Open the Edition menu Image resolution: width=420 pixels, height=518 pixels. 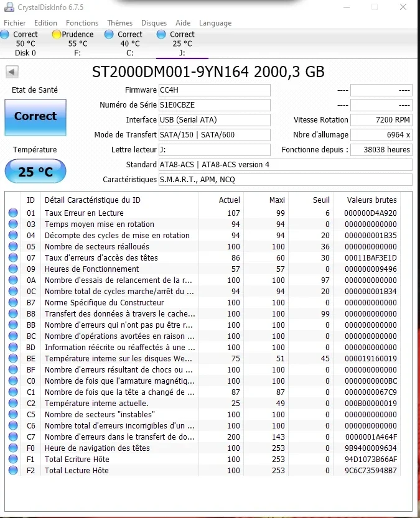45,23
